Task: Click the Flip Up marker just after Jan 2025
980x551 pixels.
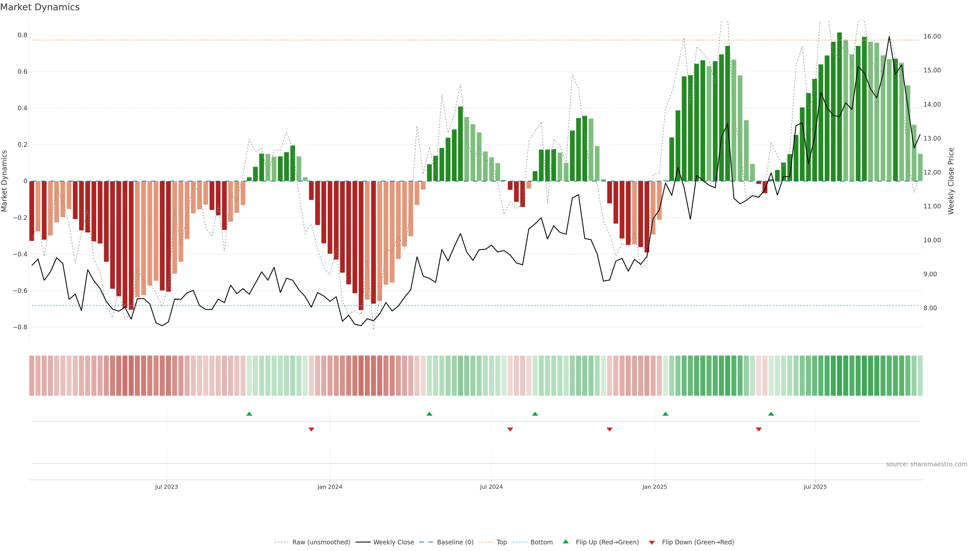Action: pos(665,414)
